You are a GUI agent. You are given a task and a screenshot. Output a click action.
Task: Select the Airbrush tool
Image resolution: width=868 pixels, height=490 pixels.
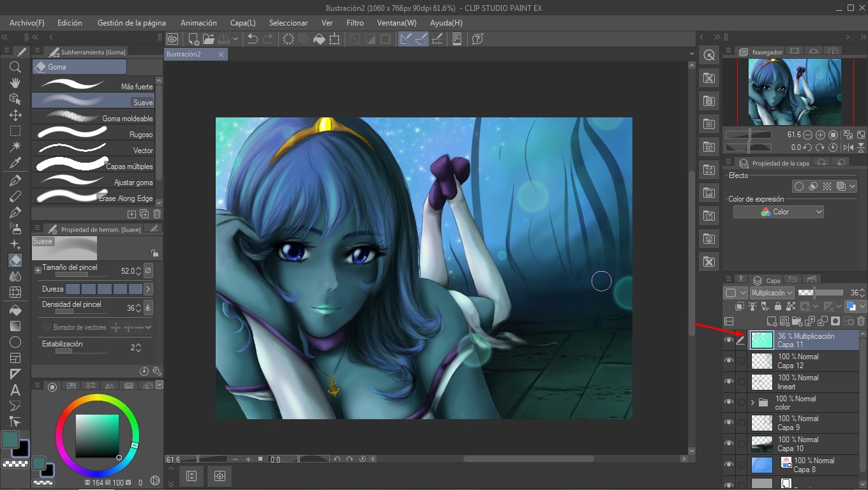(x=15, y=228)
